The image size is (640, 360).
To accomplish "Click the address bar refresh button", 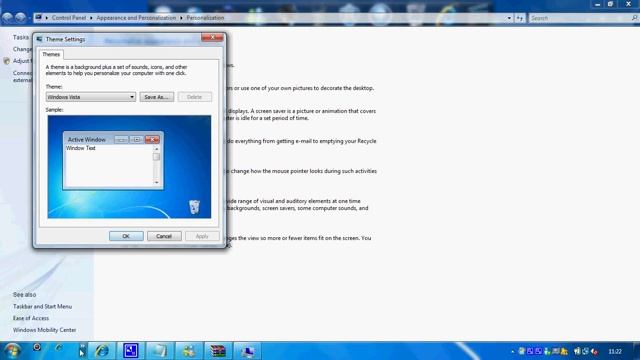I will tap(520, 18).
